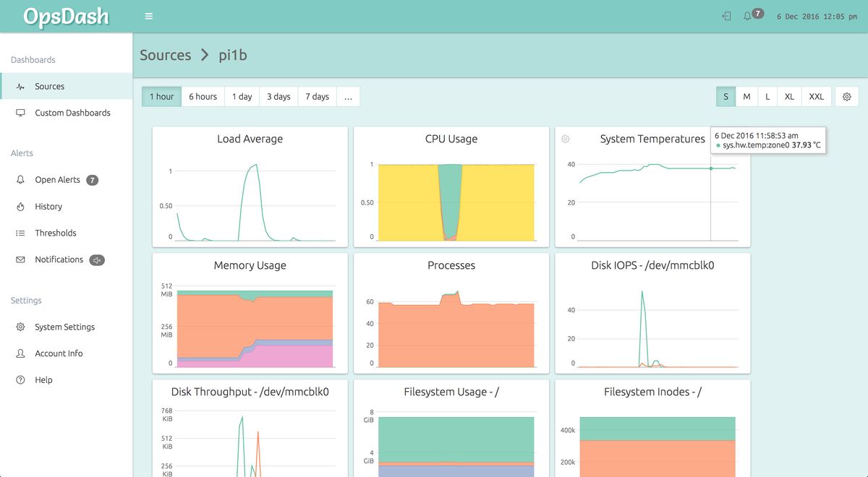Open the System Settings gear icon

pos(20,327)
